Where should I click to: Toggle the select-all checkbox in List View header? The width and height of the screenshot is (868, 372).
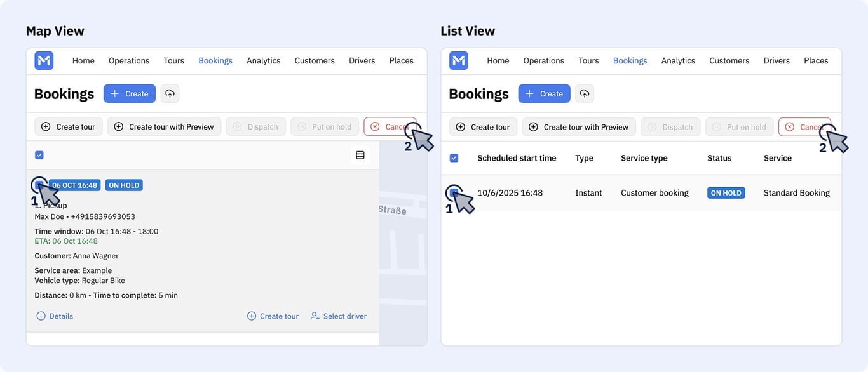[x=454, y=158]
